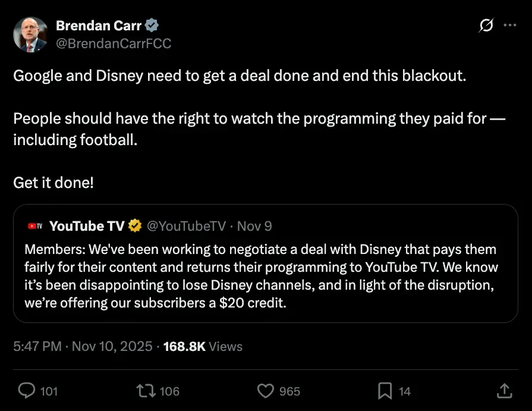Click the YouTube TV logo in the quoted tweet
This screenshot has height=411, width=532.
click(x=34, y=226)
